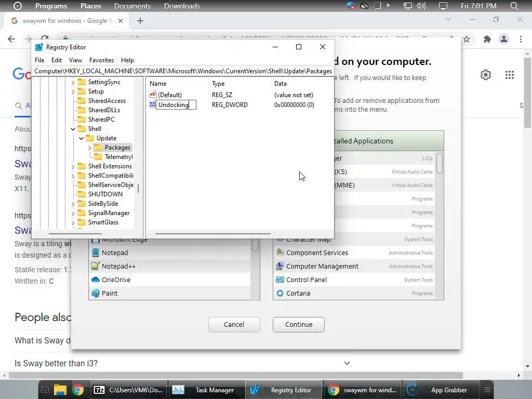Click REG_DWORD type of Undocking

(x=230, y=105)
